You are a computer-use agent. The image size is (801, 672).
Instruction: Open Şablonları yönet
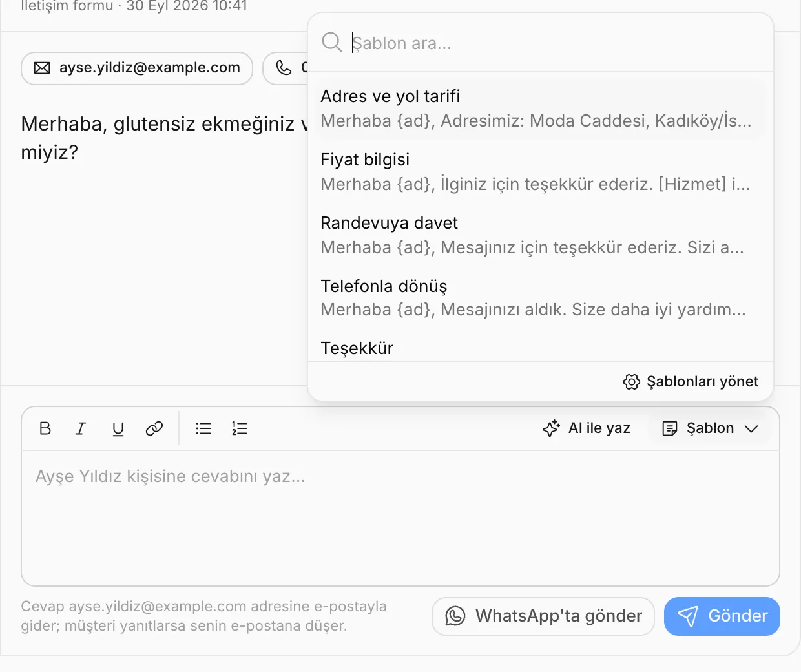coord(691,382)
